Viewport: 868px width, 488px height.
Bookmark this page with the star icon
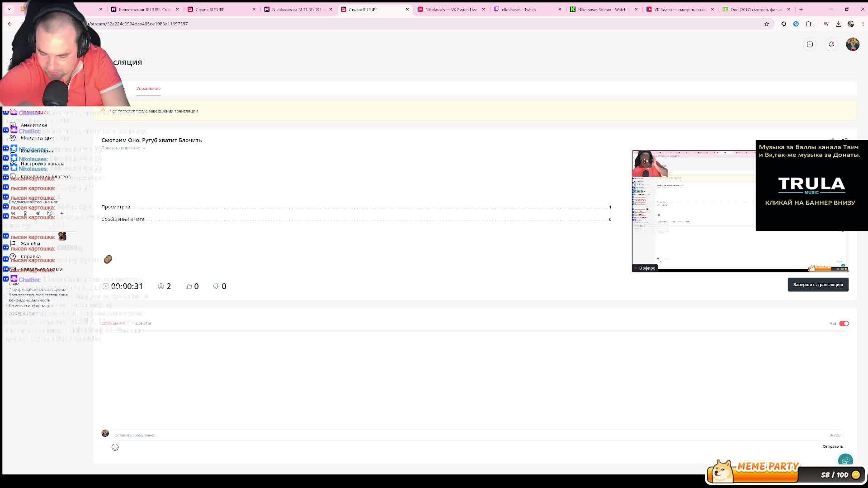767,24
